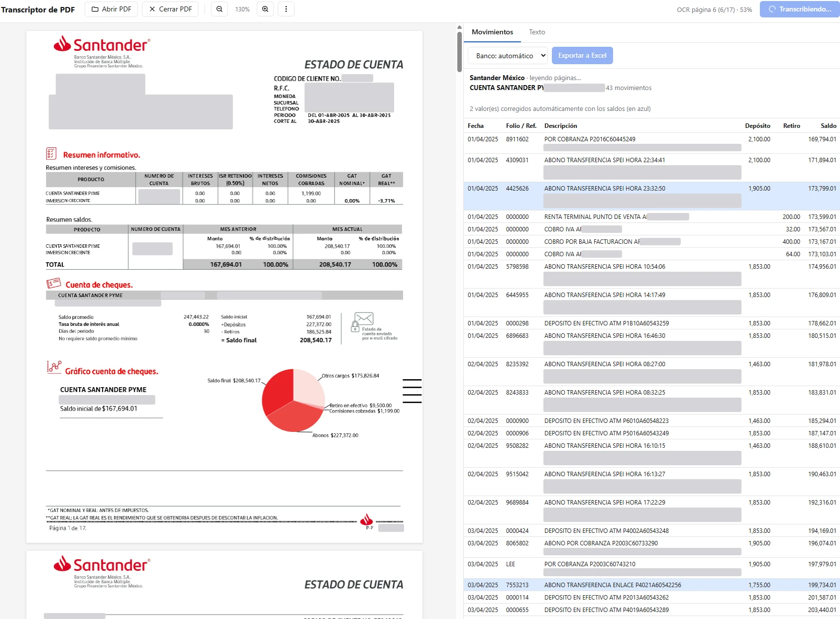Click the Descripción column header

pos(561,126)
